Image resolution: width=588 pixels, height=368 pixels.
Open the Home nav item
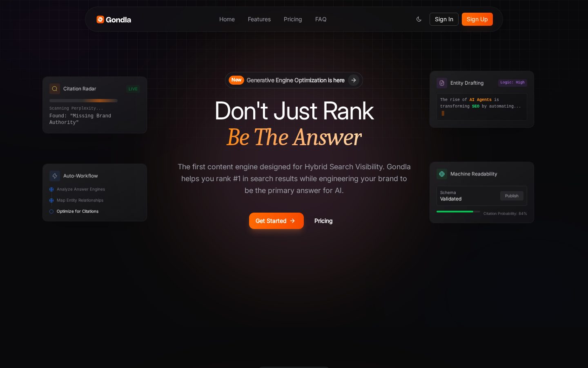coord(227,19)
